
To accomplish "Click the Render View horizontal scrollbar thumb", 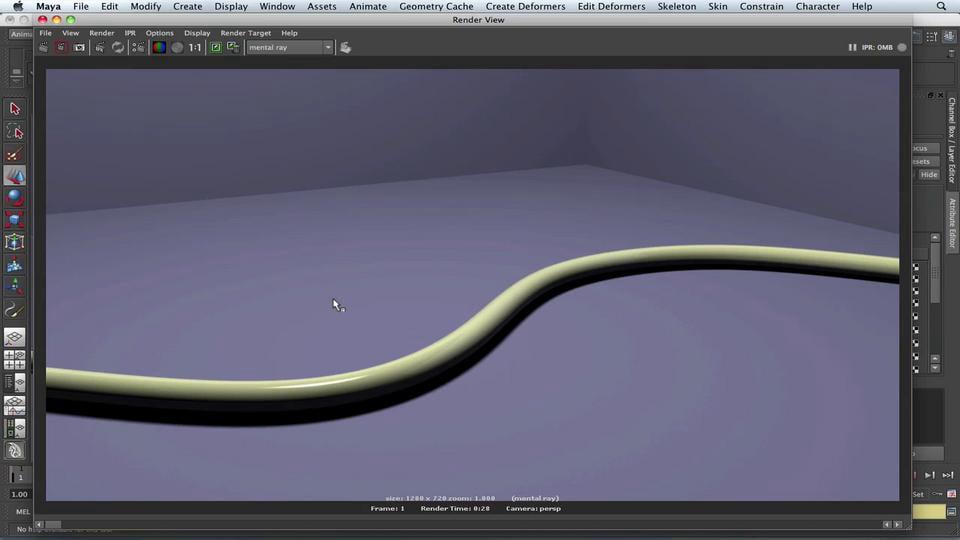I will 53,525.
